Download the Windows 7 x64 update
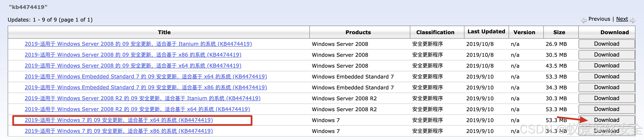Image resolution: width=644 pixels, height=140 pixels. (606, 120)
